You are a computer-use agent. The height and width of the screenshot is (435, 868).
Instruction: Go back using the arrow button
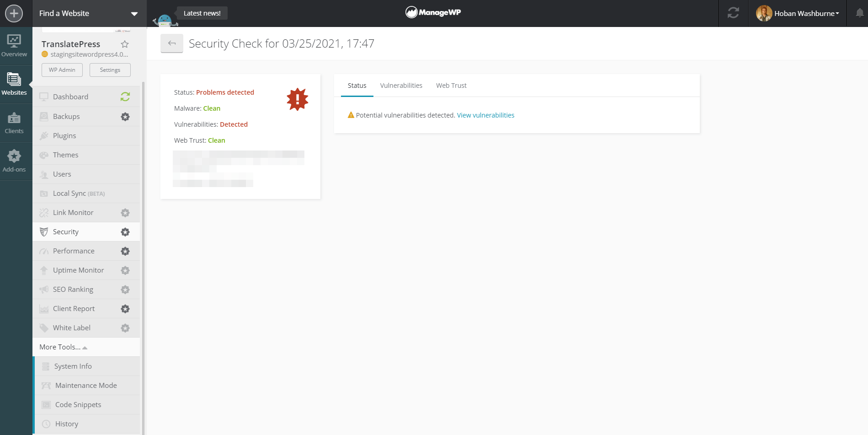[172, 43]
